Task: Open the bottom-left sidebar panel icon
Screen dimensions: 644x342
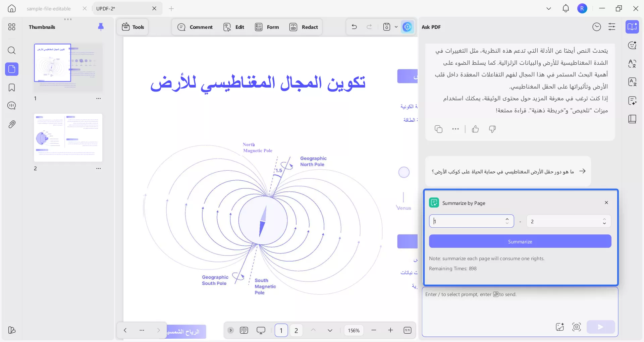Action: (12, 330)
